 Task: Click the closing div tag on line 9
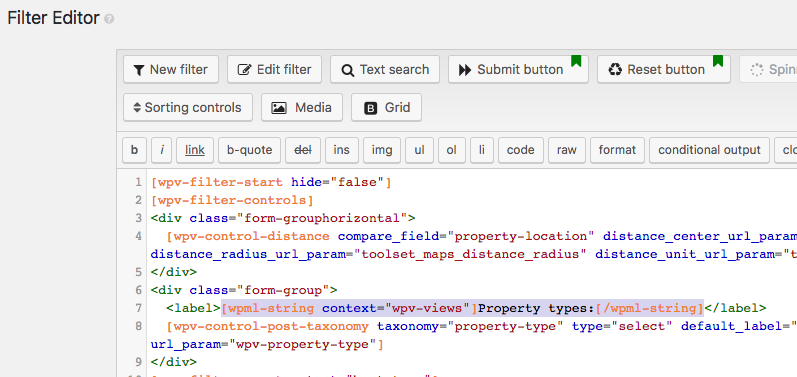[x=174, y=363]
